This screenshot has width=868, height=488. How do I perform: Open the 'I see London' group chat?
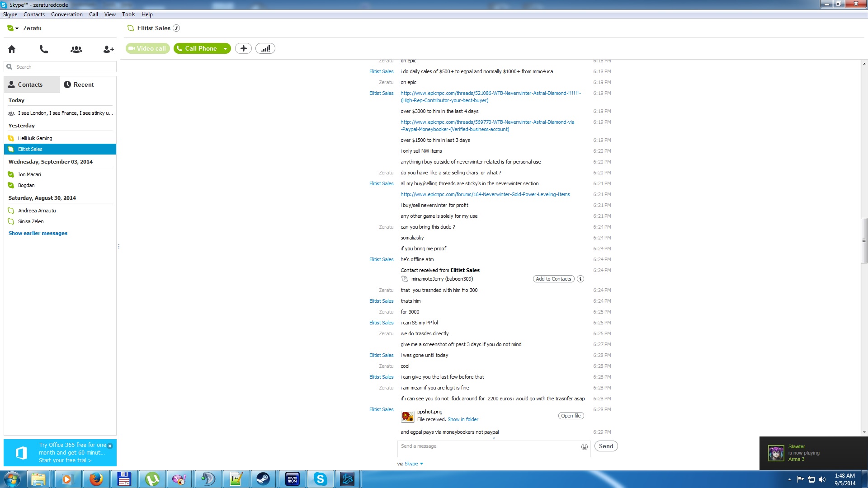pos(60,113)
